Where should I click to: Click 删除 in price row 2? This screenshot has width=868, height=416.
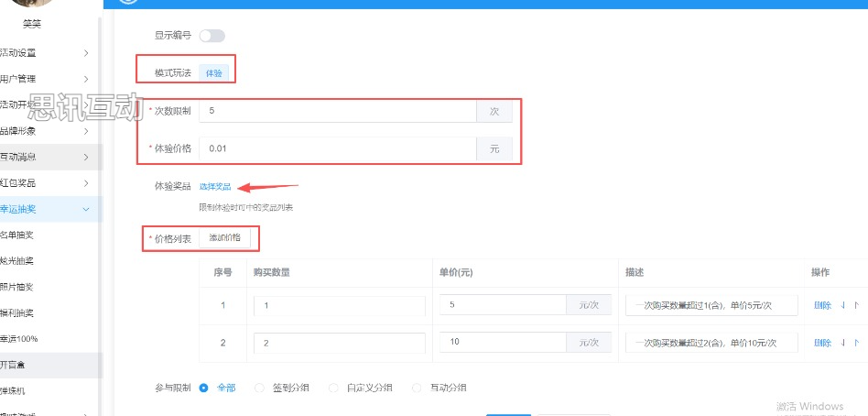click(x=822, y=343)
